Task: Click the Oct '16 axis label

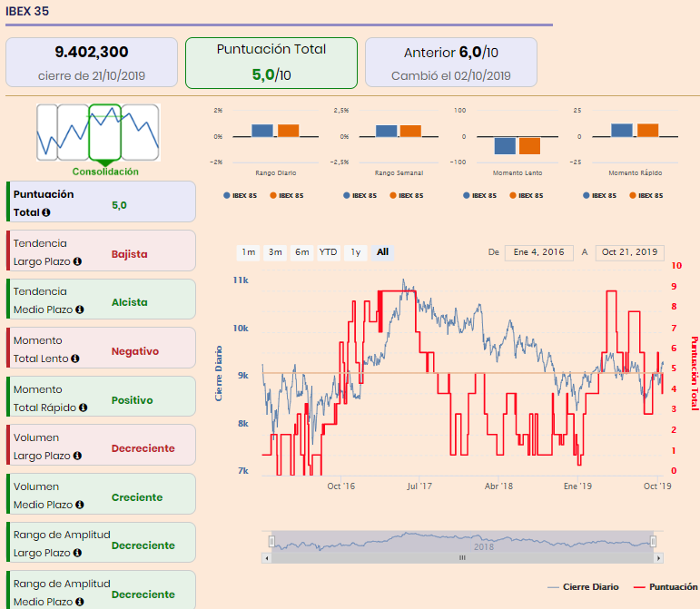Action: tap(341, 486)
